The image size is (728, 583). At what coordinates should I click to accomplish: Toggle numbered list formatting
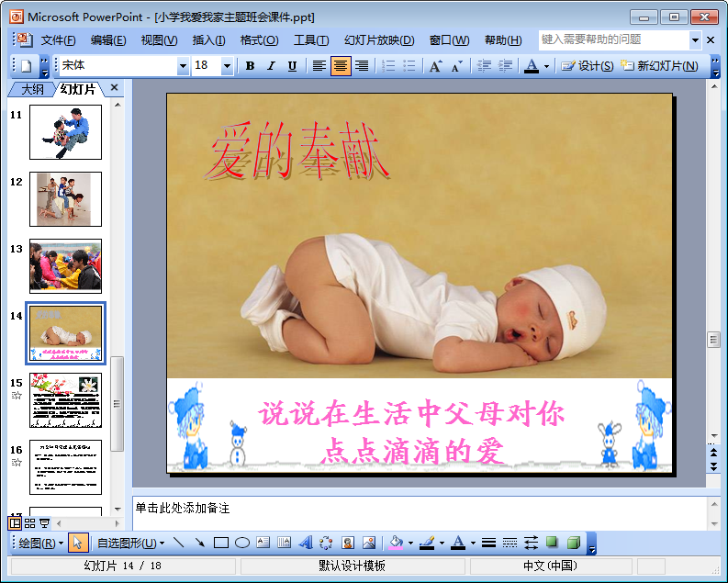(x=388, y=66)
